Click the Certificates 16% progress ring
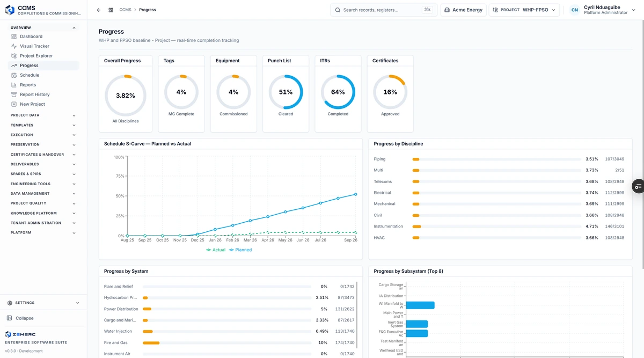This screenshot has height=358, width=644. coord(390,92)
